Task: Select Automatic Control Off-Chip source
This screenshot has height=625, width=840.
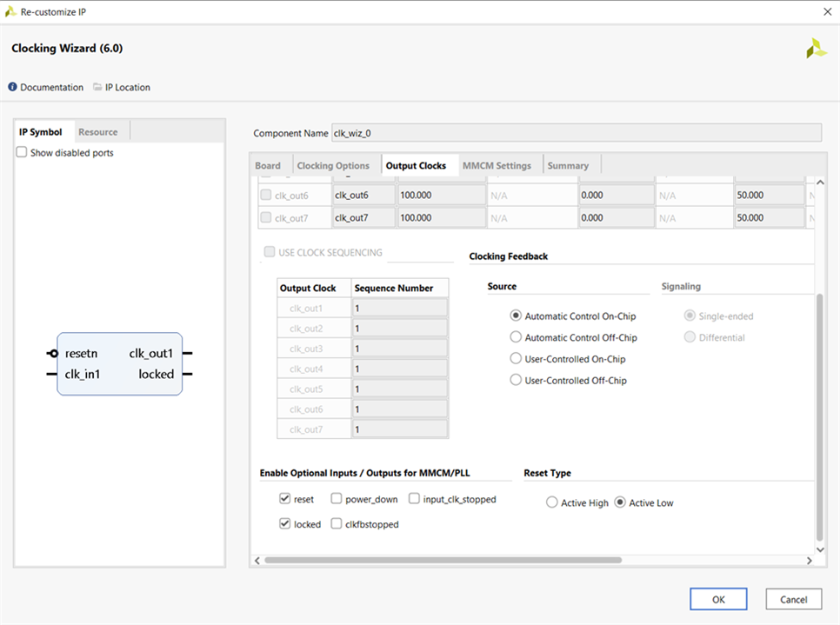Action: coord(516,337)
